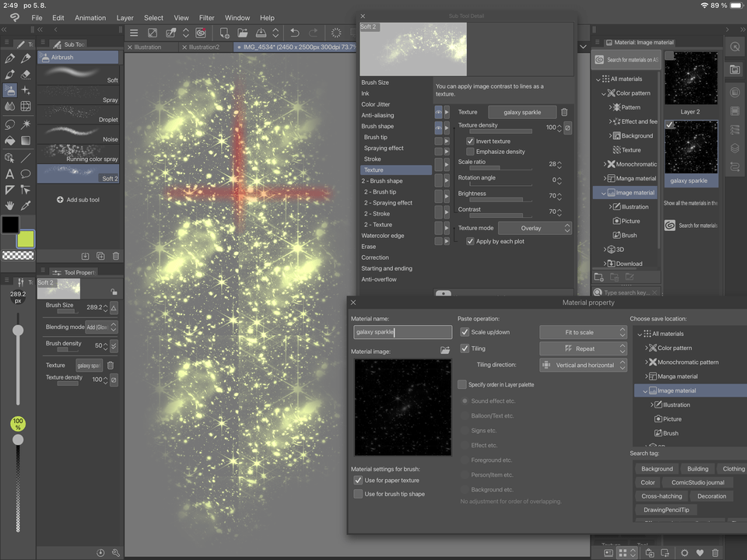Click the Material name input field
Viewport: 747px width, 560px height.
click(402, 332)
